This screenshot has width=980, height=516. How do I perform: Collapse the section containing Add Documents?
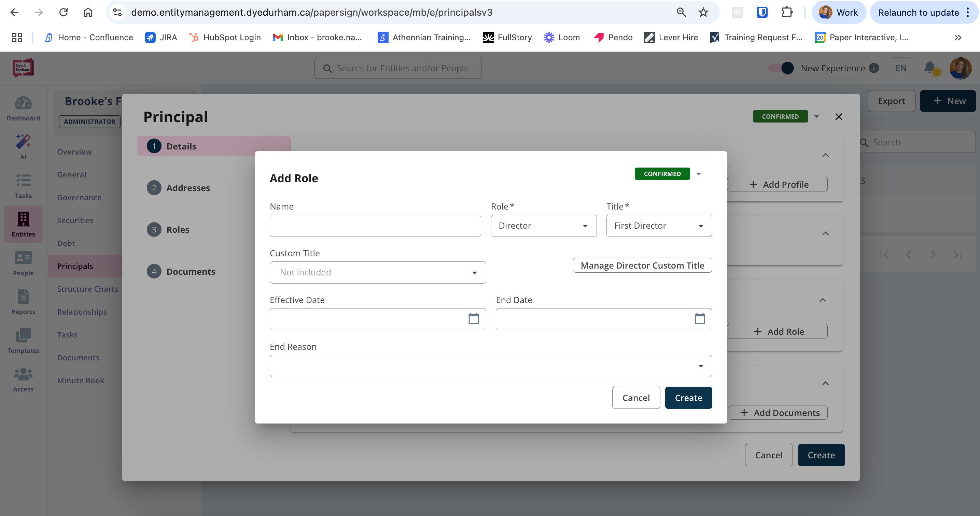click(825, 383)
